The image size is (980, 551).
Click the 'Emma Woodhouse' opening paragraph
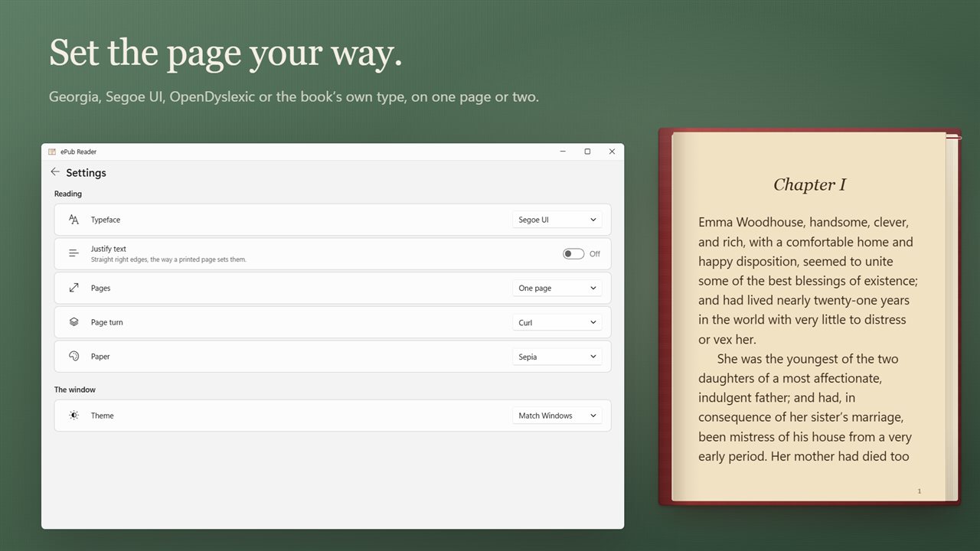[x=808, y=281]
